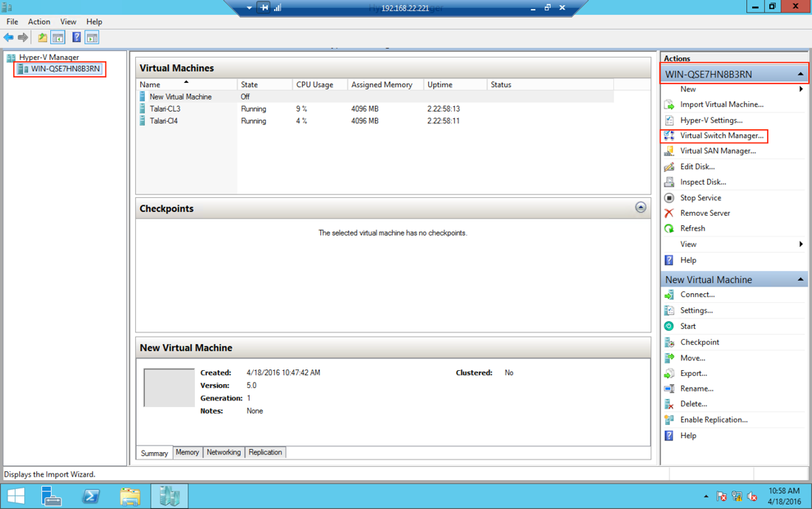This screenshot has height=509, width=812.
Task: Switch to the Summary tab
Action: point(154,453)
